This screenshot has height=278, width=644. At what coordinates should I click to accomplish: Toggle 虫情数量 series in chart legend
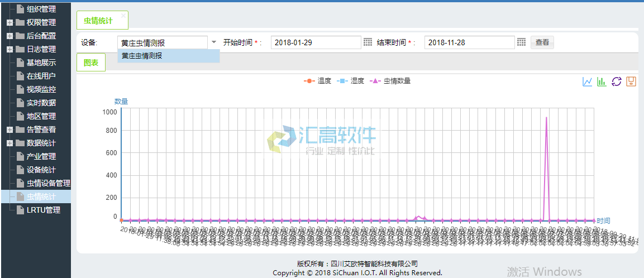[x=391, y=81]
